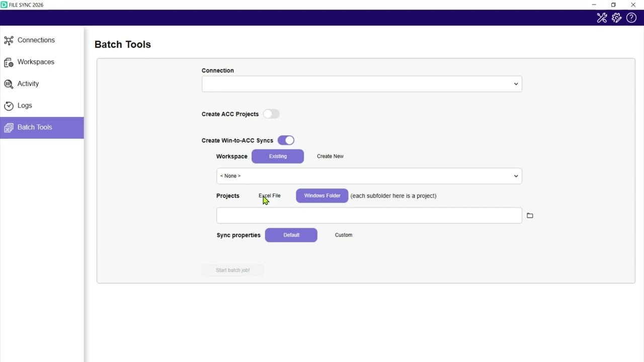Restore down the File Sync window

(613, 5)
